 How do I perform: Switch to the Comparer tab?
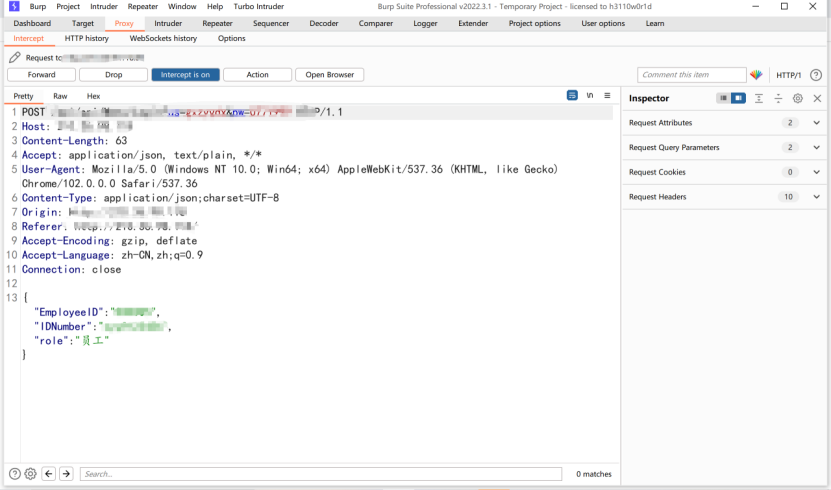[376, 23]
